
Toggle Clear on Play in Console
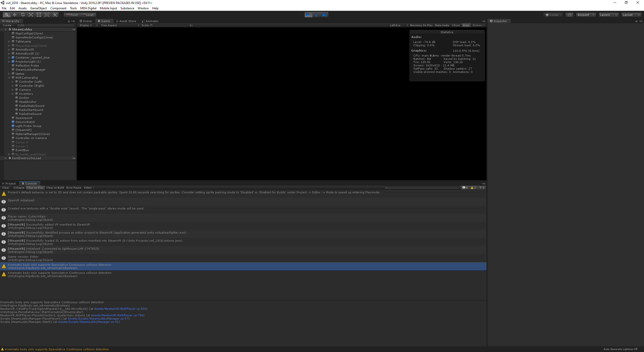(x=35, y=188)
